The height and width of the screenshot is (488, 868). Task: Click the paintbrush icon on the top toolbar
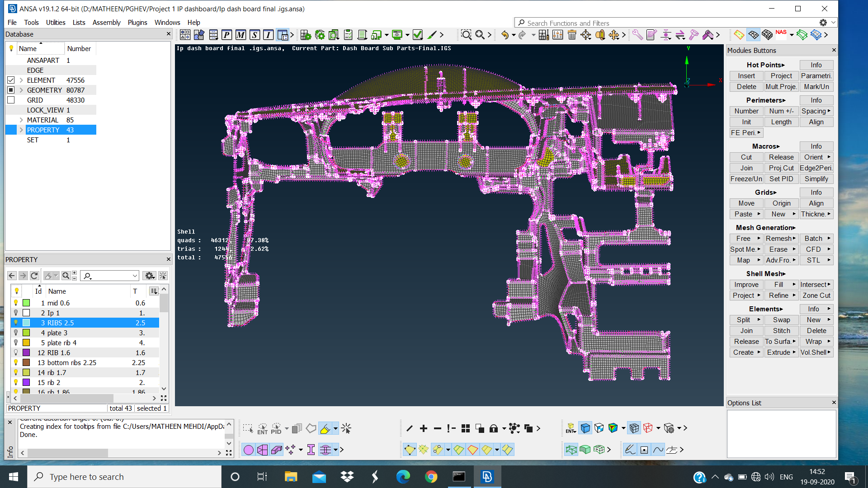coord(432,35)
